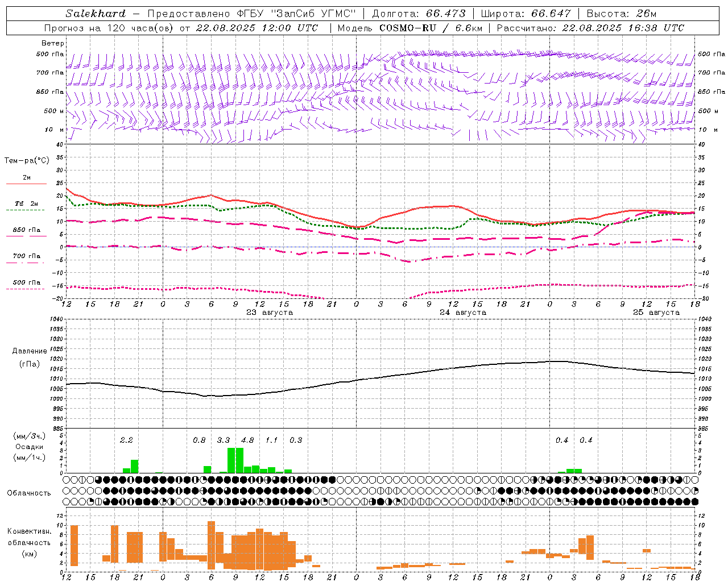The width and height of the screenshot is (728, 582).
Task: Select the model label COSMO-RU / 6.6км
Action: pos(431,28)
